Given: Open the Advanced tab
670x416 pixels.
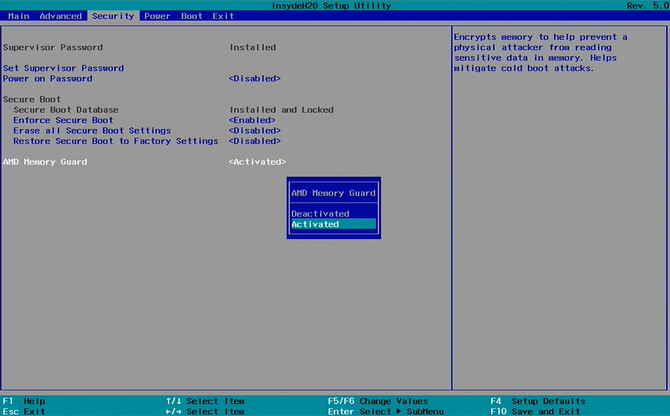Looking at the screenshot, I should pos(60,16).
